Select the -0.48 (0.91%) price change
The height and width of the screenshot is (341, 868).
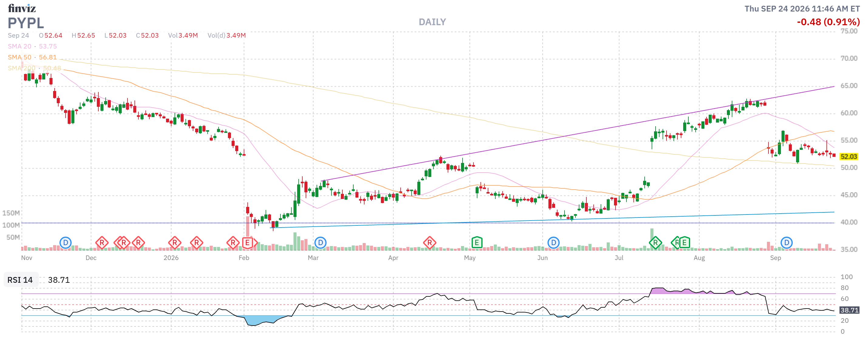[x=828, y=22]
